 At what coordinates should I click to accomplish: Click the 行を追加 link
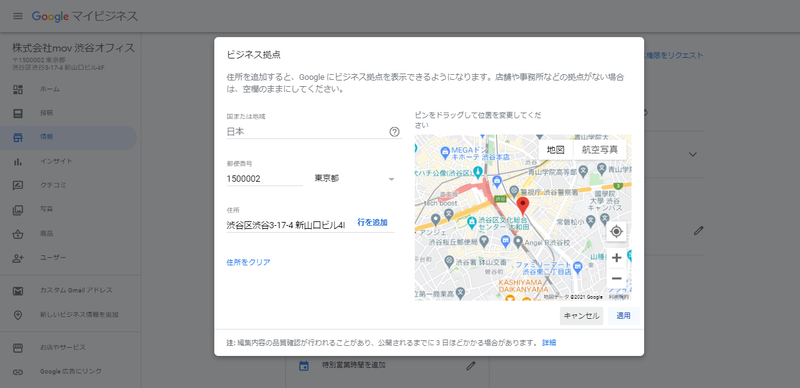pos(372,223)
